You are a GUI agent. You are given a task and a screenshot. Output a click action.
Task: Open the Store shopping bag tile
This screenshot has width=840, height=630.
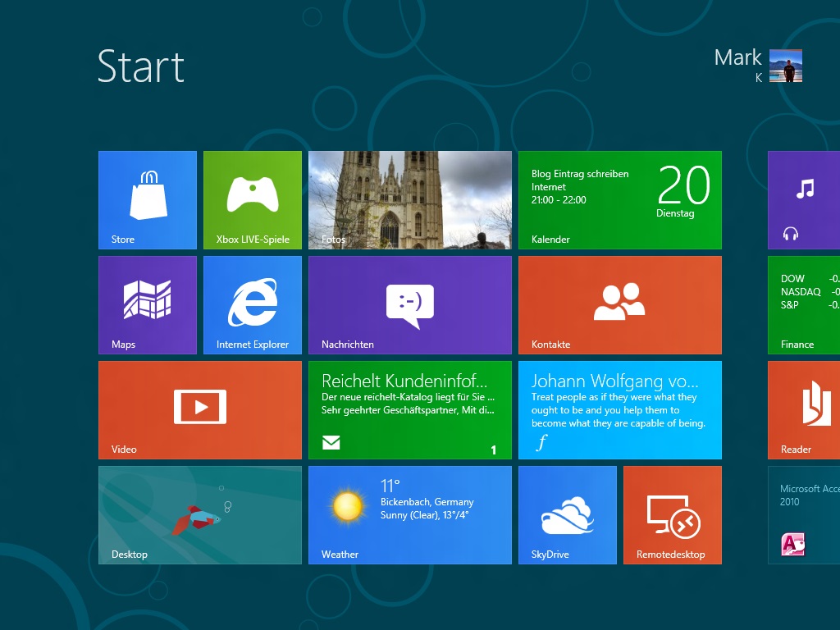tap(148, 200)
